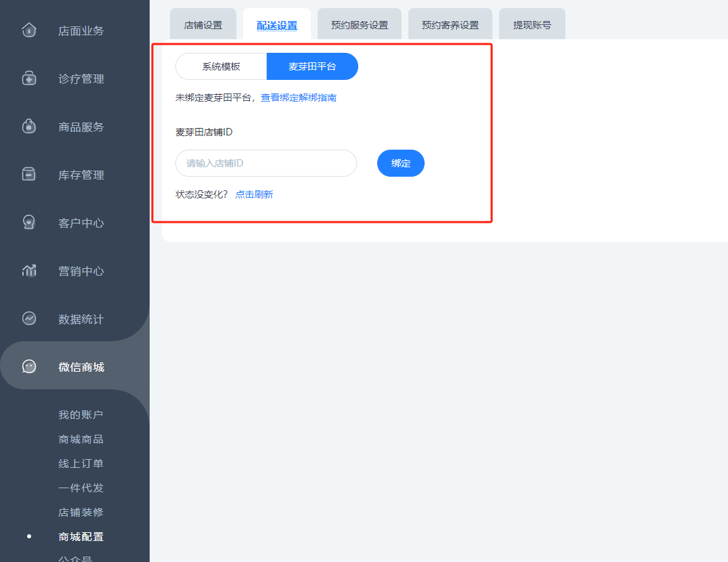Image resolution: width=728 pixels, height=562 pixels.
Task: Go to the 提现账号 tab
Action: (x=532, y=25)
